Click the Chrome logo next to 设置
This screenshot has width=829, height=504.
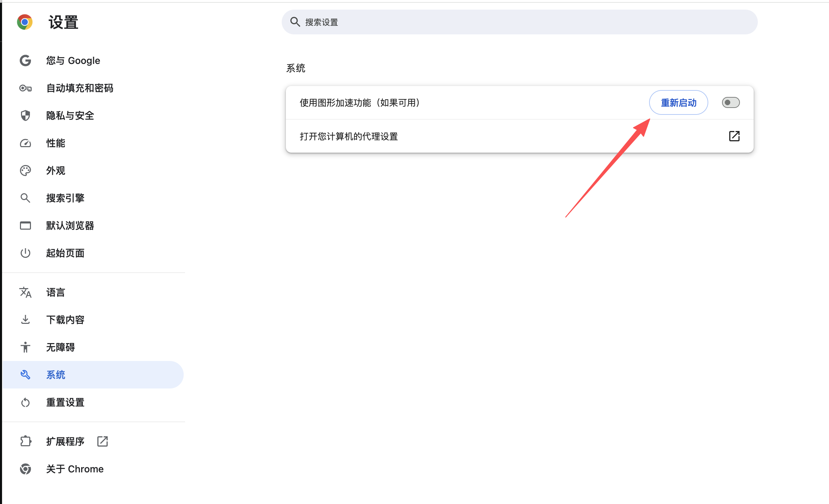point(25,22)
